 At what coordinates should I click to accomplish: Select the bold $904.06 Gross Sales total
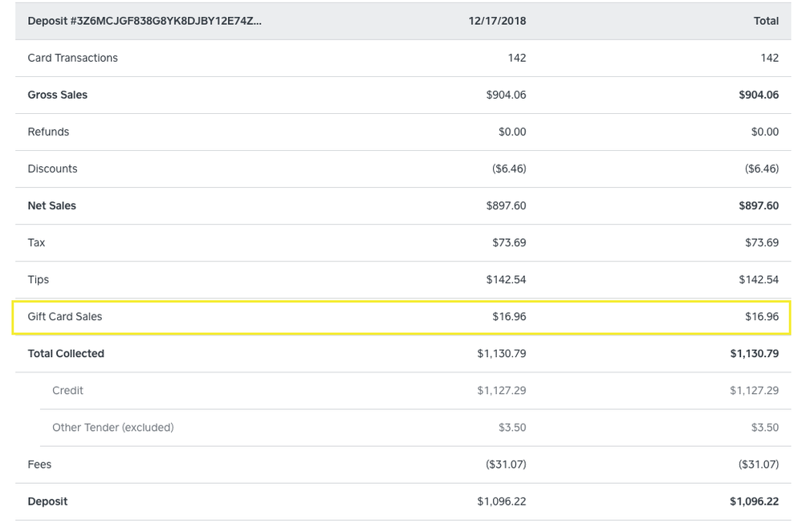coord(758,95)
